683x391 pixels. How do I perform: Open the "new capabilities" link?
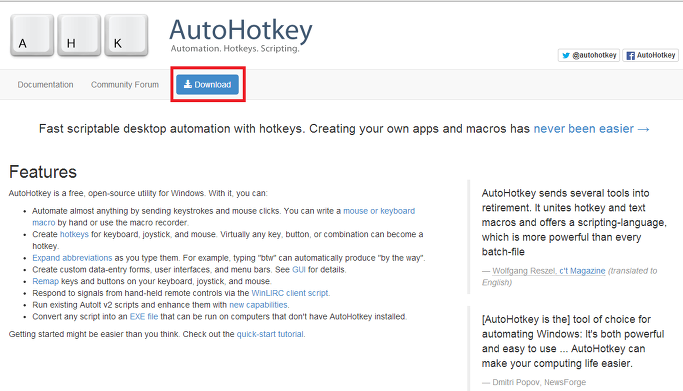(x=259, y=305)
